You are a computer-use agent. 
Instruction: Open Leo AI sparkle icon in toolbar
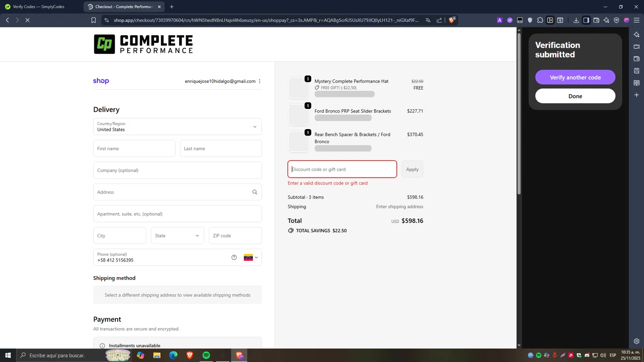(x=606, y=20)
